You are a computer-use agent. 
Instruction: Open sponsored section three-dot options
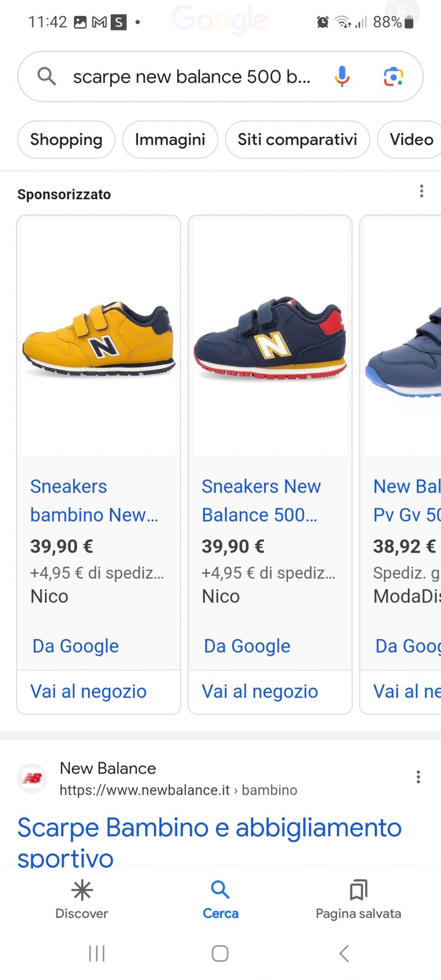click(422, 191)
